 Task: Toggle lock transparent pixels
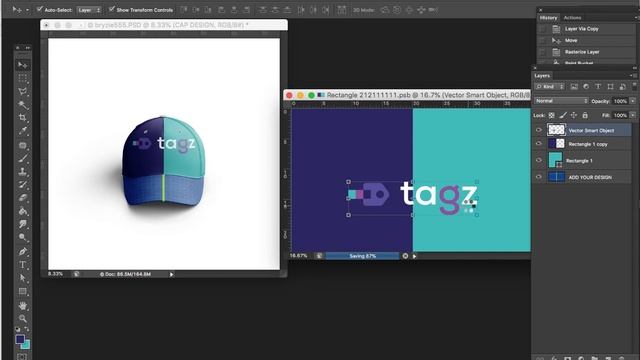[551, 116]
